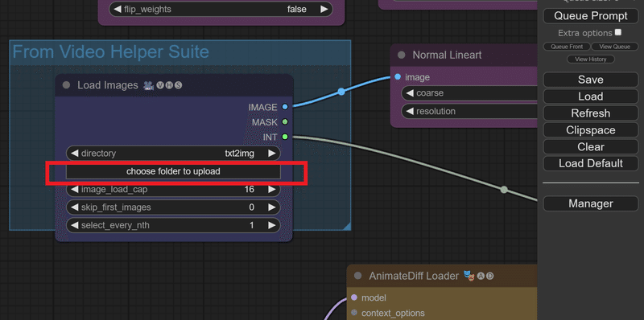Image resolution: width=644 pixels, height=320 pixels.
Task: Click Queue Front button
Action: pos(567,47)
